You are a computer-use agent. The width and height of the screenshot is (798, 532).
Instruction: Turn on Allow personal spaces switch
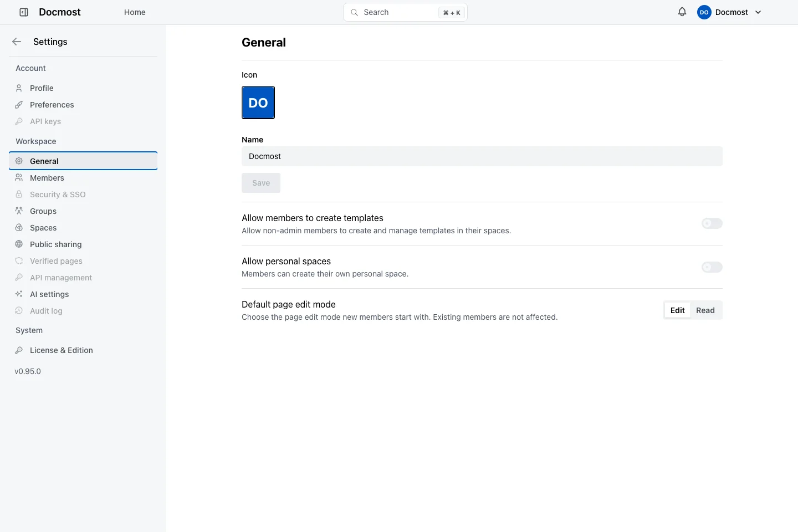[712, 267]
